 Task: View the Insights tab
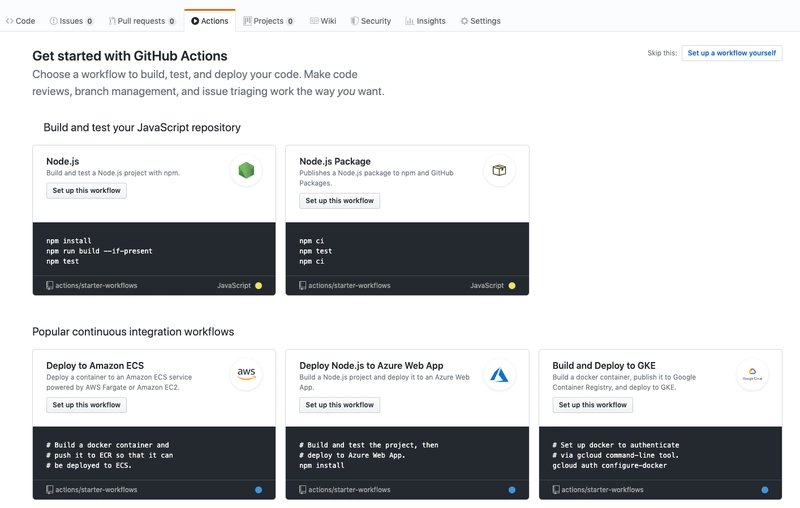(426, 21)
